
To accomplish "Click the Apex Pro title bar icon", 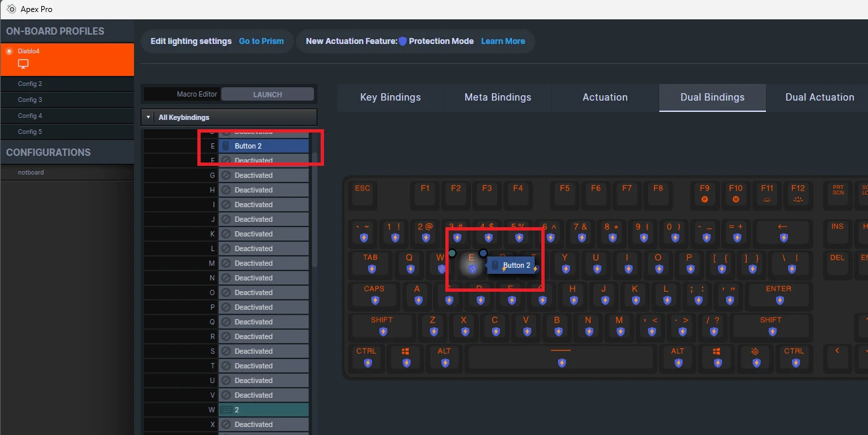I will pos(11,9).
